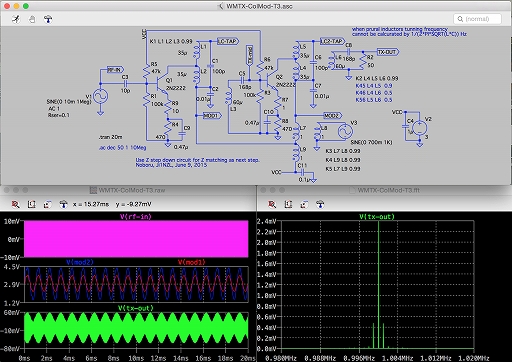Select the blue V(mod2) trace label

[x=80, y=262]
